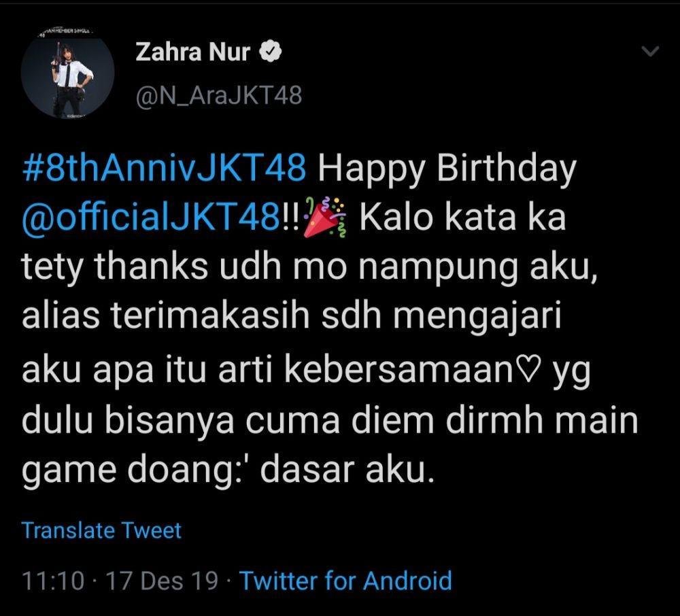Image resolution: width=680 pixels, height=616 pixels.
Task: Click the phrase dulu bisanya cuma diem
Action: click(228, 420)
